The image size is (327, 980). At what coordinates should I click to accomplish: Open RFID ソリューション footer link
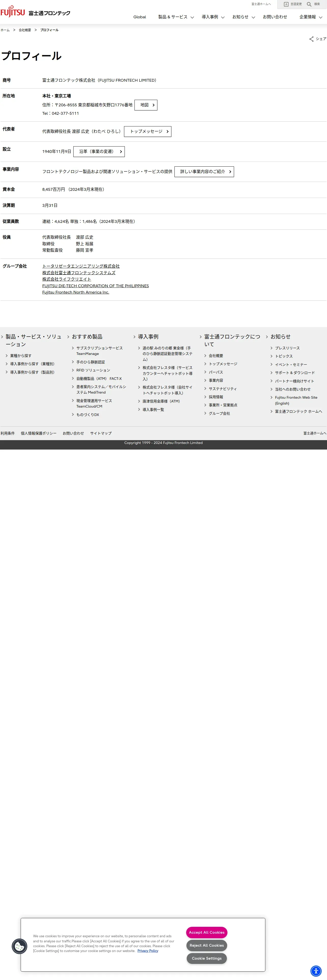(x=93, y=370)
